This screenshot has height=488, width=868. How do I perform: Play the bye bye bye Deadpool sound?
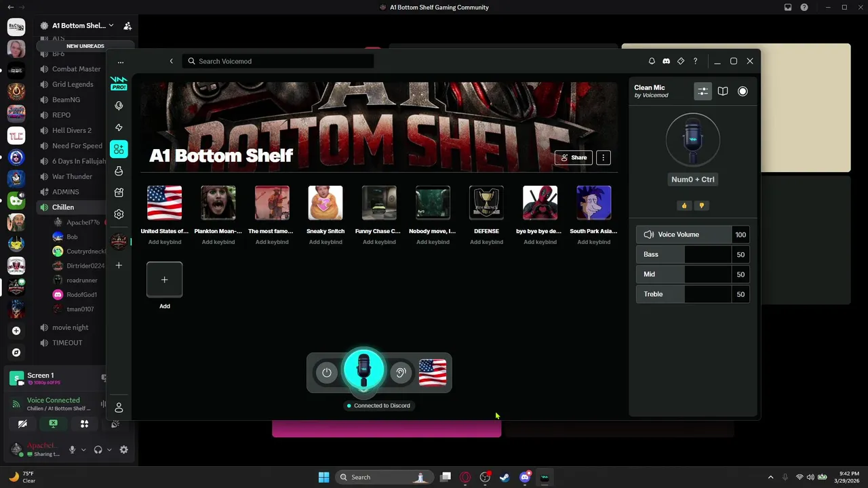(540, 203)
